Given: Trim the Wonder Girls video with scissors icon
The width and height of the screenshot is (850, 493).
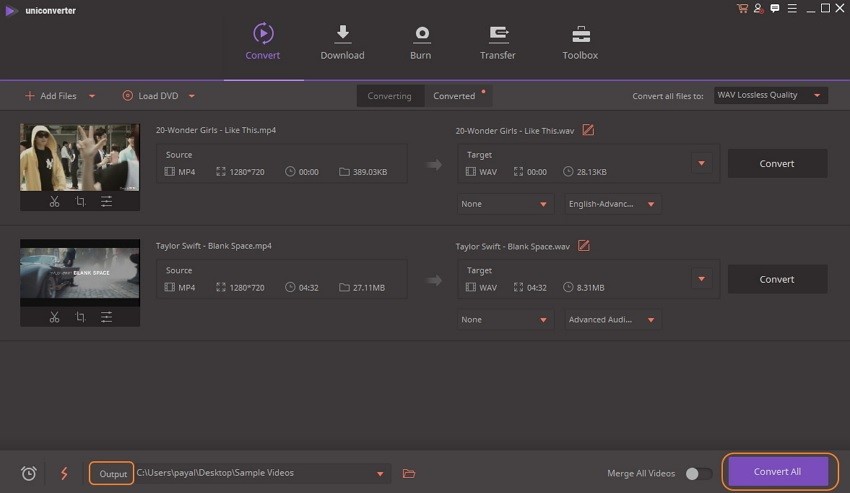Looking at the screenshot, I should [x=54, y=202].
